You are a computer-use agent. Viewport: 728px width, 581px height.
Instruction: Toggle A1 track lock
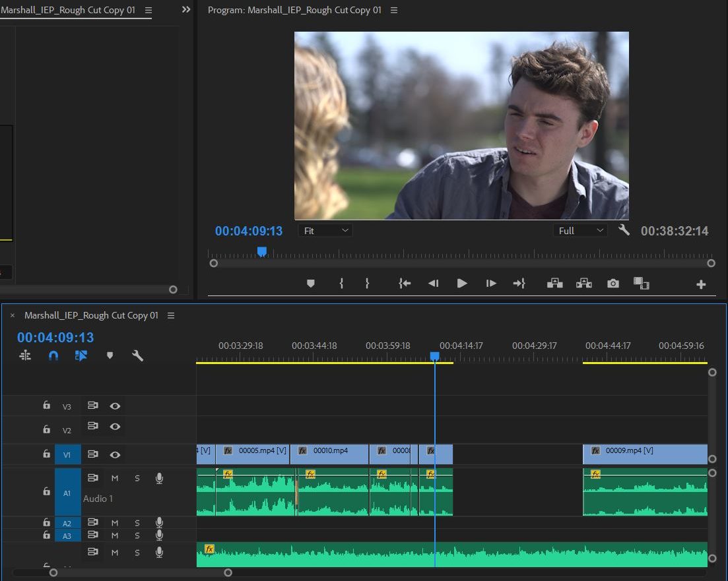pyautogui.click(x=46, y=491)
